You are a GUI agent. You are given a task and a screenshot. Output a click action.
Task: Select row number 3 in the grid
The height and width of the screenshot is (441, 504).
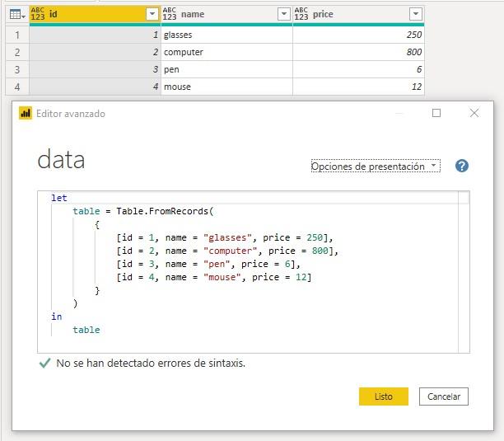point(17,69)
